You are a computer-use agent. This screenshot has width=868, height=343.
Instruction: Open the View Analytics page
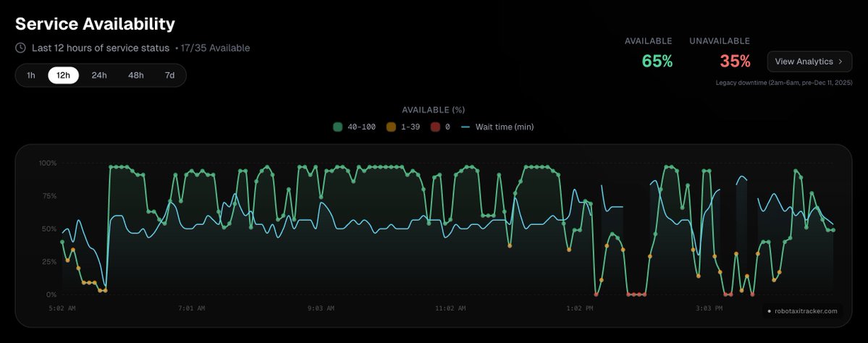tap(809, 62)
